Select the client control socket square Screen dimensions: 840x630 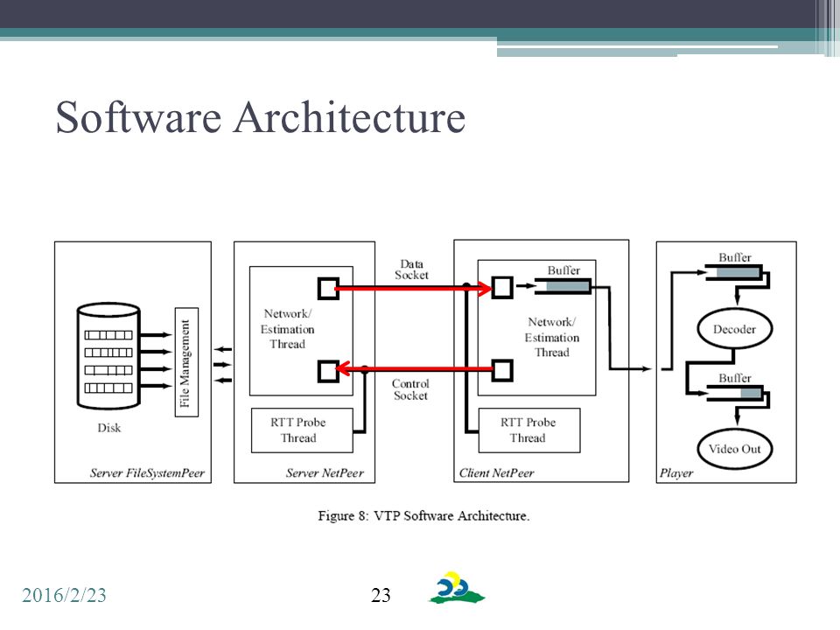point(502,370)
